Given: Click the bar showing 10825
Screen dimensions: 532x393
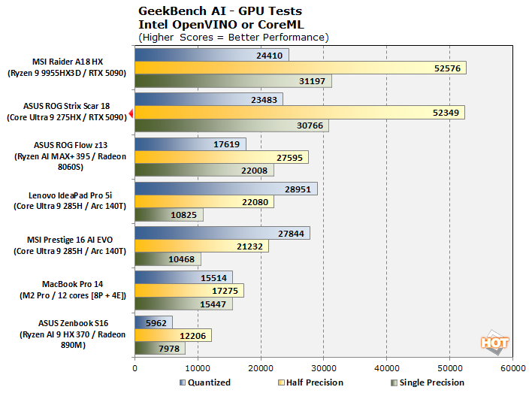Looking at the screenshot, I should [x=169, y=215].
